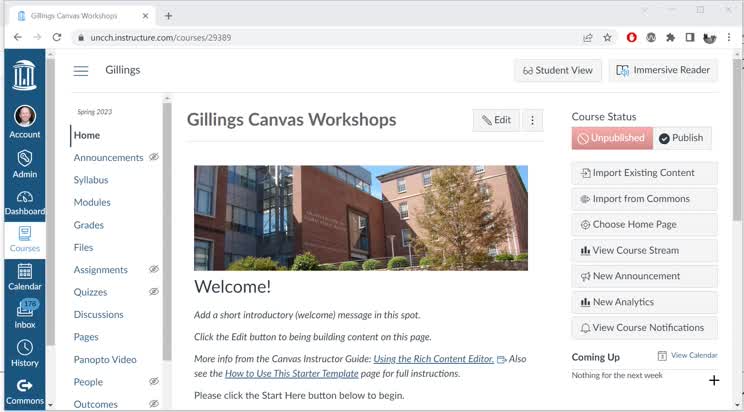The image size is (744, 412).
Task: Go back in the browser
Action: (18, 37)
